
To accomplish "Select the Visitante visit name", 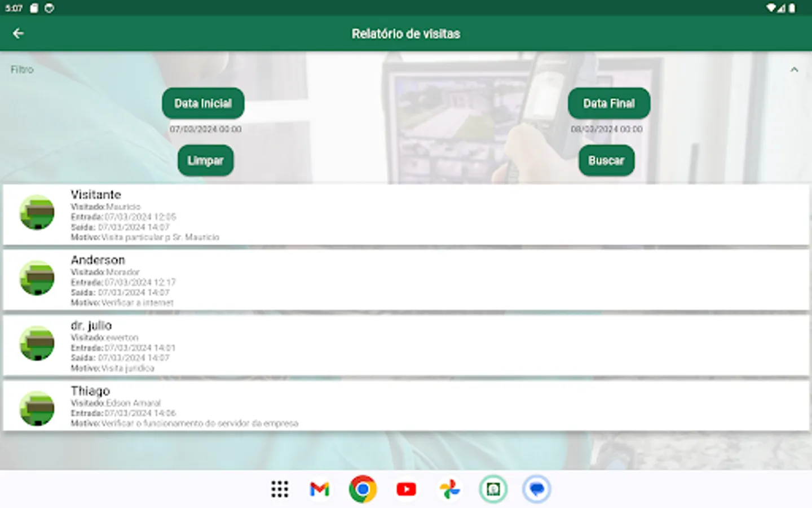I will point(96,195).
